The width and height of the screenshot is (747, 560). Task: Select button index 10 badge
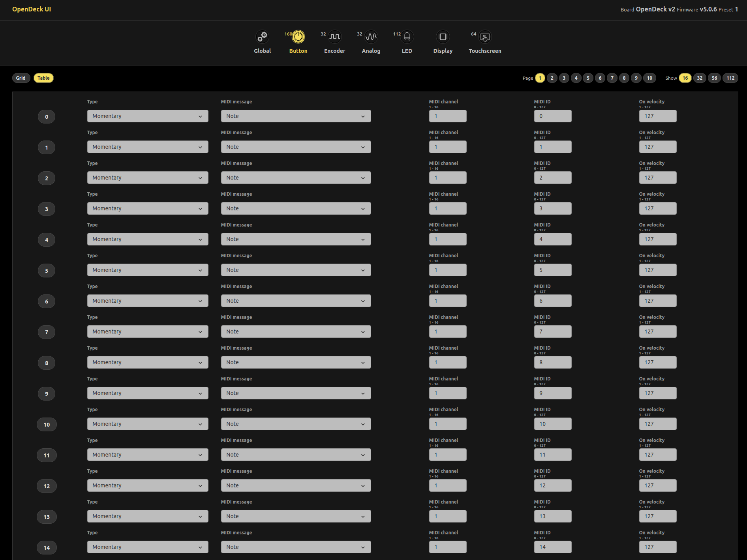coord(47,425)
